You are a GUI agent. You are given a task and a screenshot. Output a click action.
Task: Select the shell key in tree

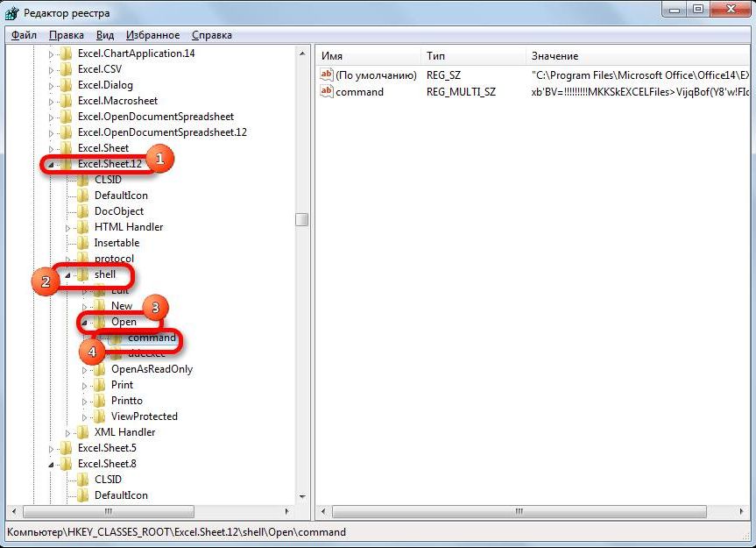(105, 274)
